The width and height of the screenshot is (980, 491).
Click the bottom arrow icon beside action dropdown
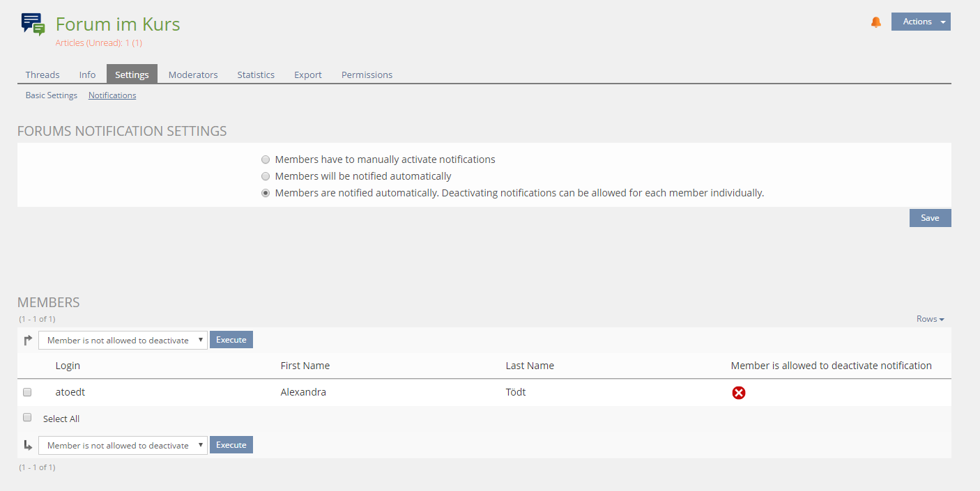point(28,445)
